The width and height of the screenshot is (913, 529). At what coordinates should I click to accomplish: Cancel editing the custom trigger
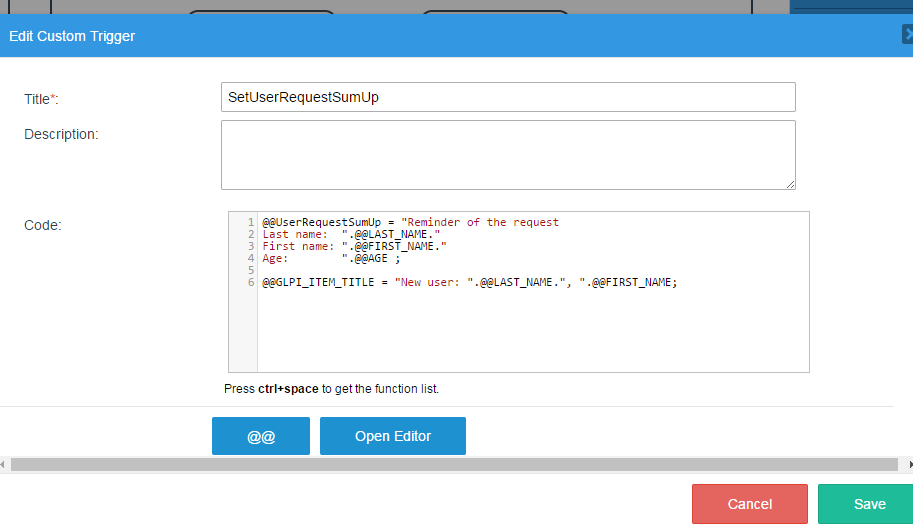coord(749,504)
